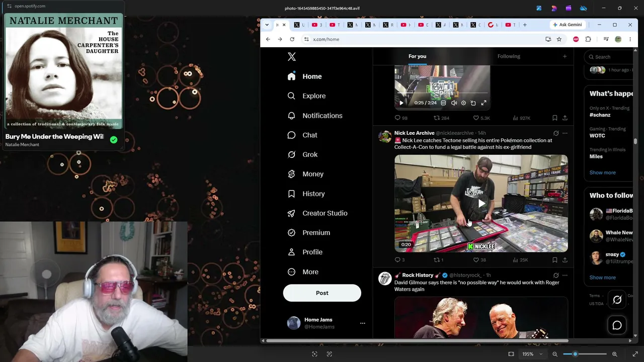Open the #schanz trending topic
The image size is (644, 362).
pyautogui.click(x=600, y=115)
